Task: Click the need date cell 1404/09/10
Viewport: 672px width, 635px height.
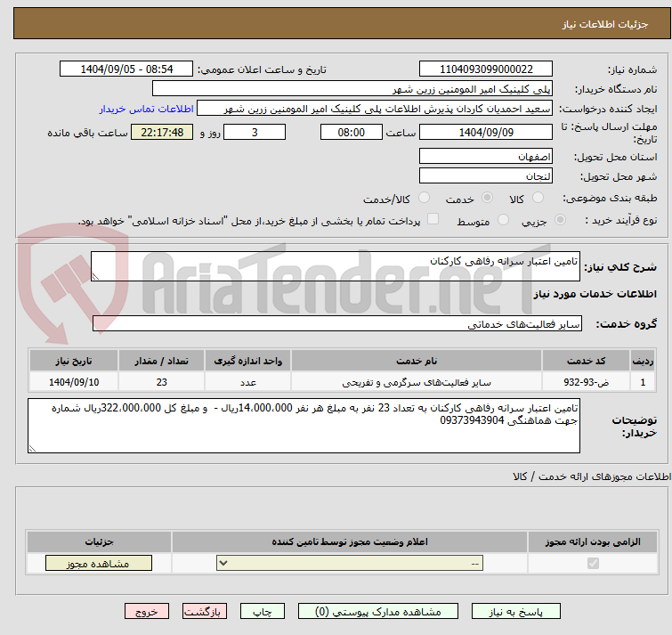Action: click(74, 381)
